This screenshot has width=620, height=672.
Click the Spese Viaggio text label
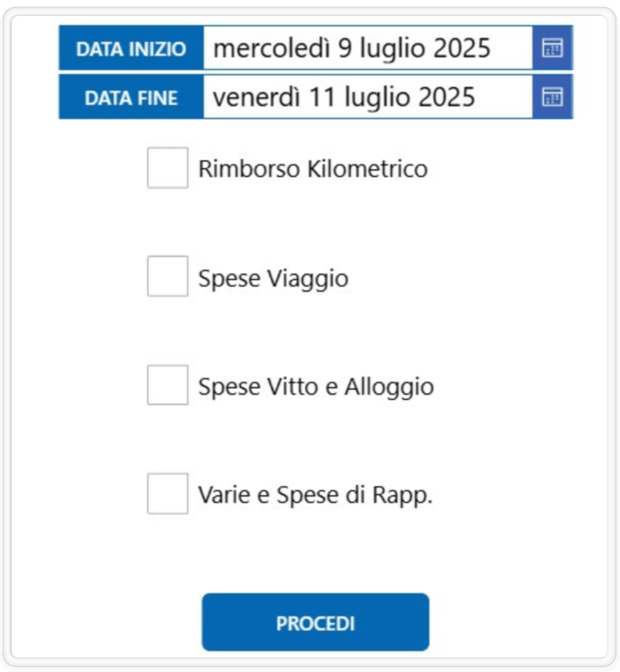(x=273, y=279)
